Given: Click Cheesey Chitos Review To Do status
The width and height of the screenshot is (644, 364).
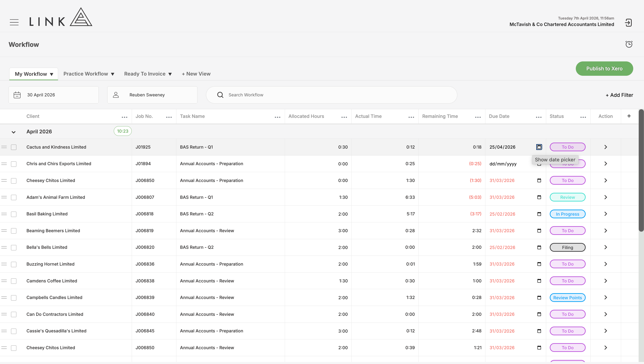Looking at the screenshot, I should click(567, 348).
